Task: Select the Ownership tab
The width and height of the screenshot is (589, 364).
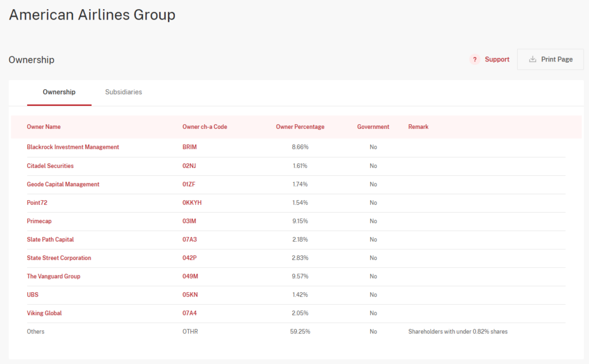Action: point(59,92)
